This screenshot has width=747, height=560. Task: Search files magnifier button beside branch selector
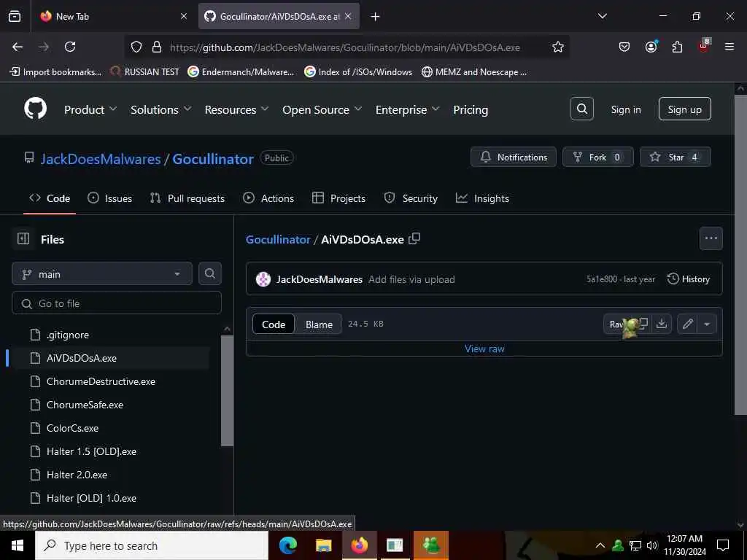click(x=209, y=273)
